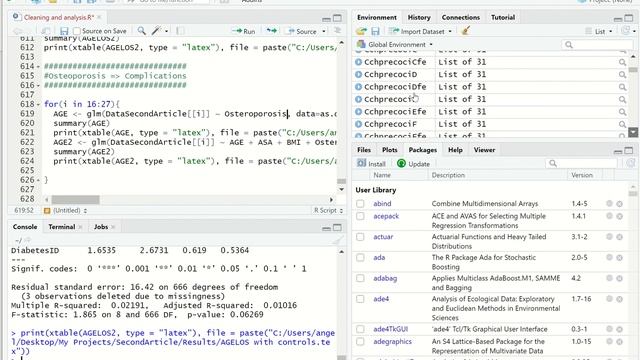Viewport: 640px width, 360px height.
Task: Update installed packages
Action: (413, 164)
